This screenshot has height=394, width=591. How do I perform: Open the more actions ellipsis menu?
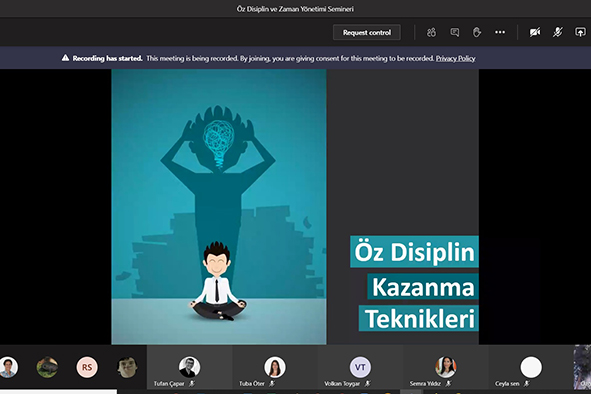[x=500, y=32]
